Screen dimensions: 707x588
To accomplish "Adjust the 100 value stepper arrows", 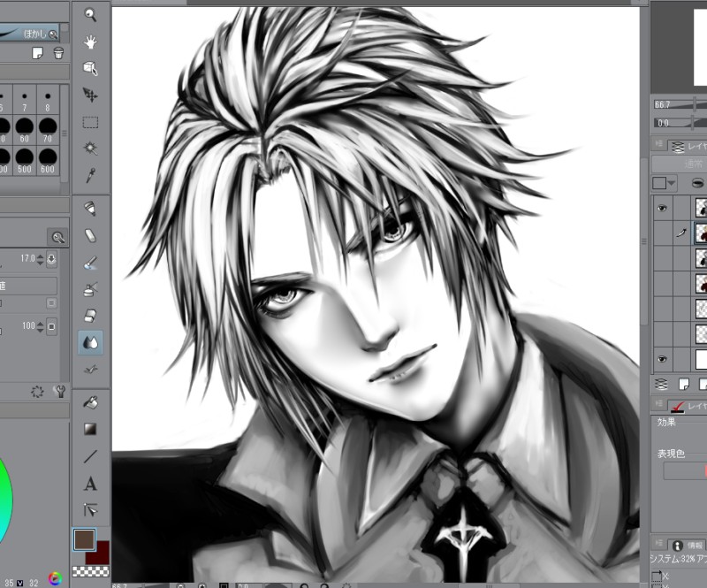I will [40, 326].
